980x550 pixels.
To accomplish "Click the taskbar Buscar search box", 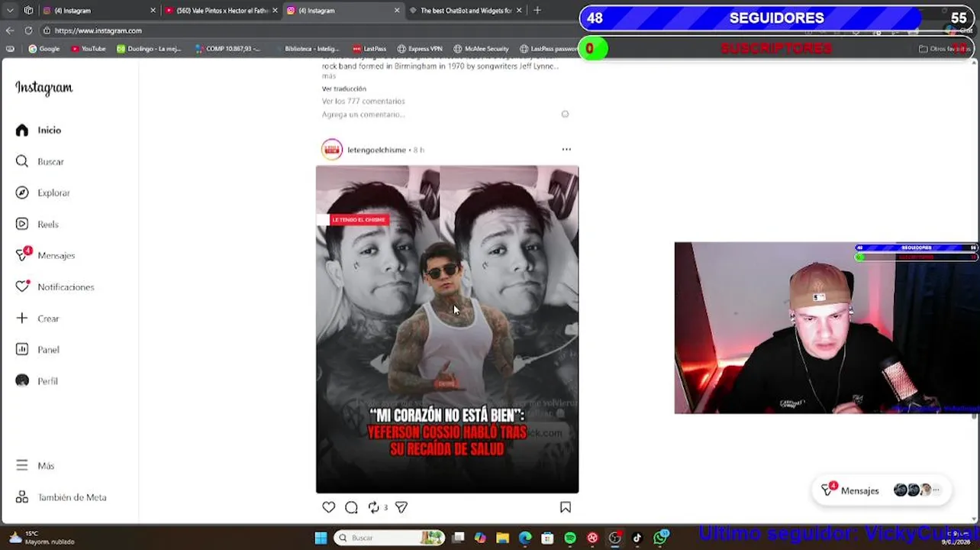I will point(390,538).
